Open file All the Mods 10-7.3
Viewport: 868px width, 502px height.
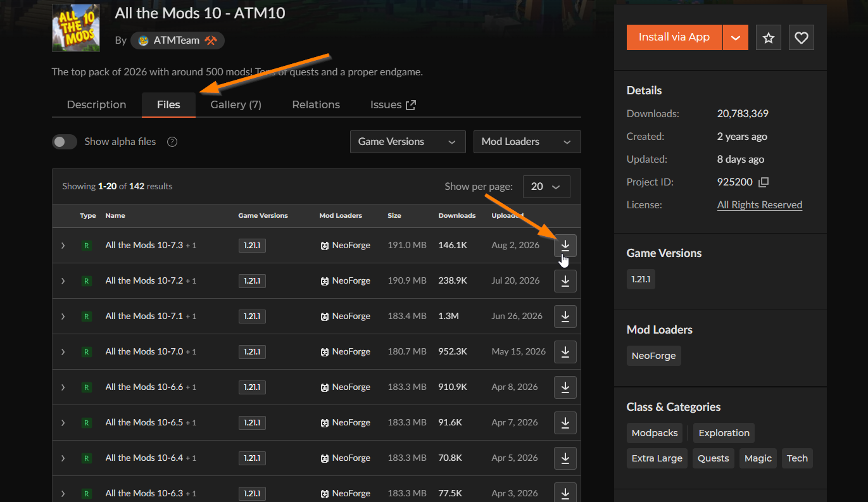pos(144,245)
